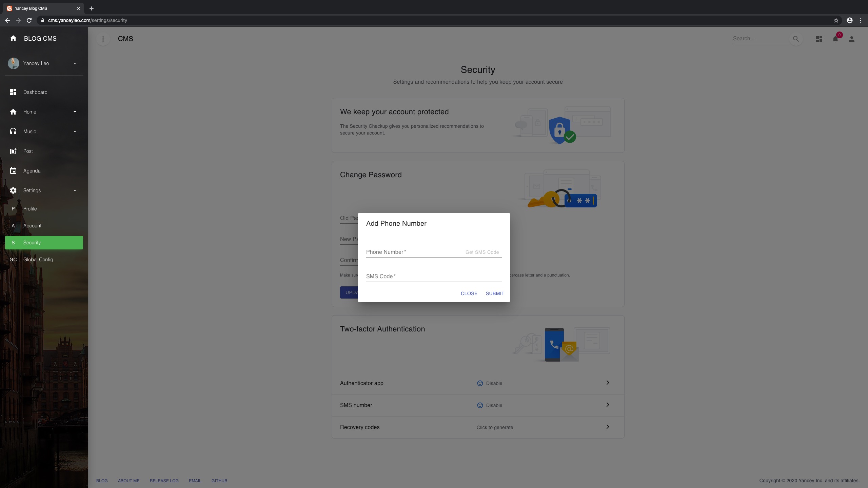Click Get SMS Code button
Viewport: 868px width, 488px height.
pyautogui.click(x=482, y=252)
